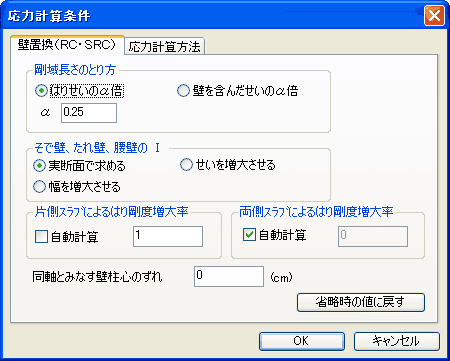
Task: Click the 自動計算 label under 片側スラブ
Action: pyautogui.click(x=75, y=237)
